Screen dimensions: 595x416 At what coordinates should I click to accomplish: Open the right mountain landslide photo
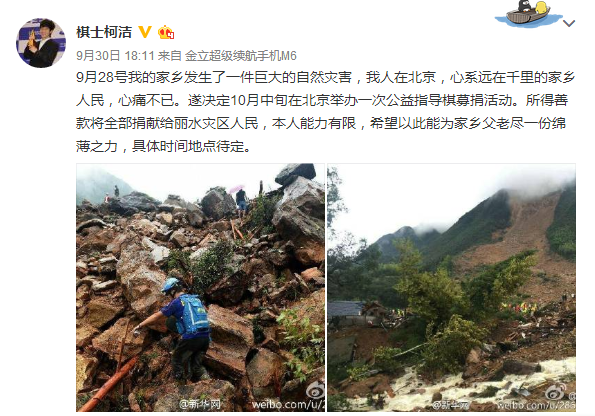click(x=451, y=288)
